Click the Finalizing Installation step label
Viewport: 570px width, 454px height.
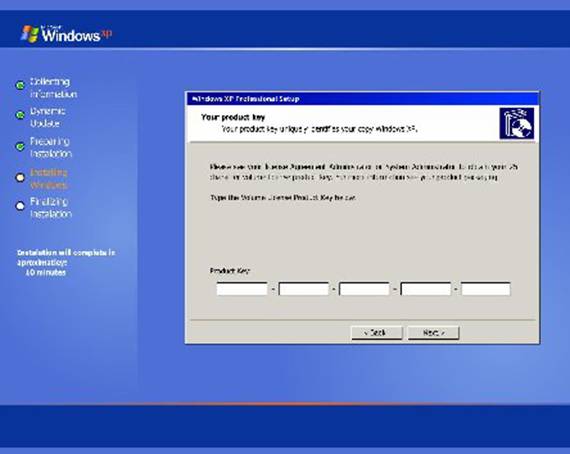51,208
